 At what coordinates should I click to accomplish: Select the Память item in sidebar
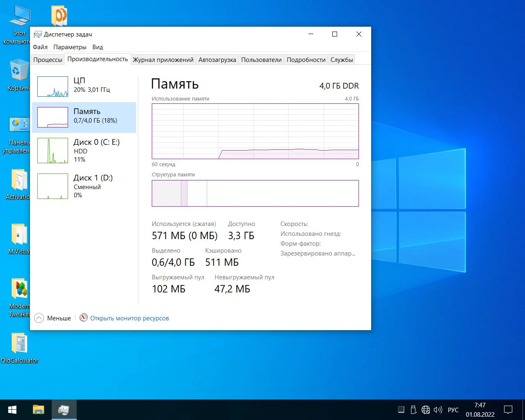[x=84, y=117]
